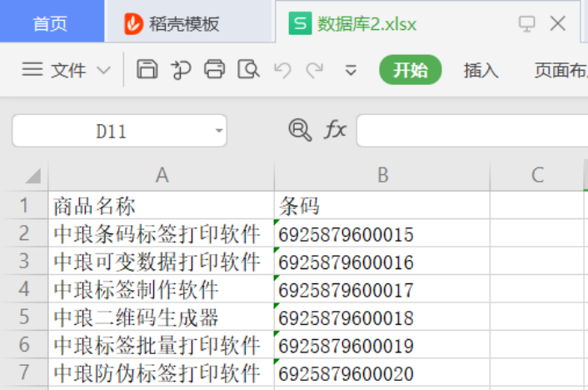Click the Undo arrow

pyautogui.click(x=282, y=70)
